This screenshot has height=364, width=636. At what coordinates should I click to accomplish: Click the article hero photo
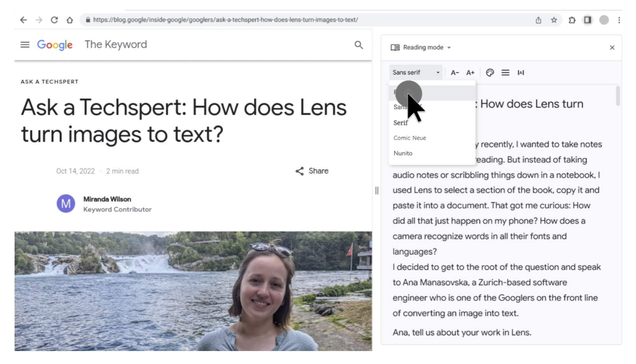[193, 291]
